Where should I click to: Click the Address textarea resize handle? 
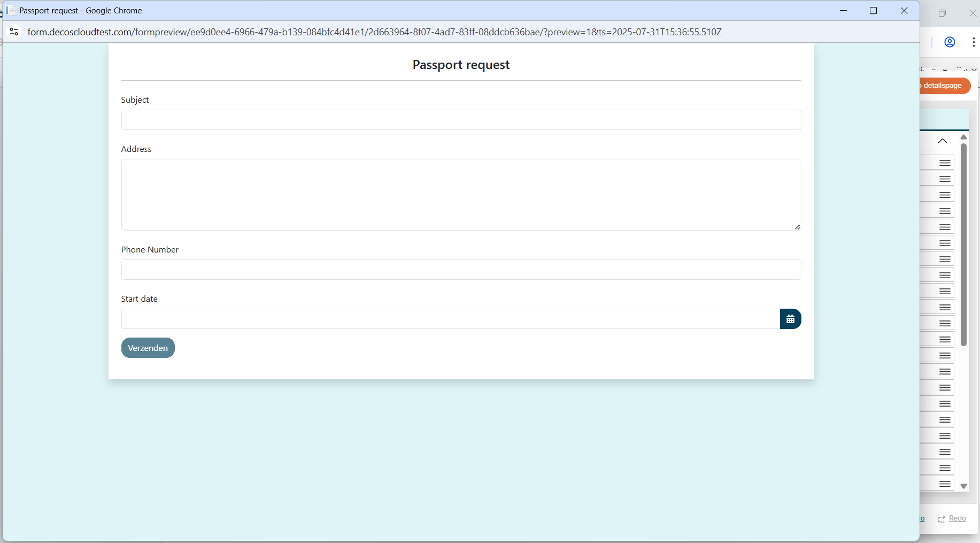pyautogui.click(x=797, y=227)
